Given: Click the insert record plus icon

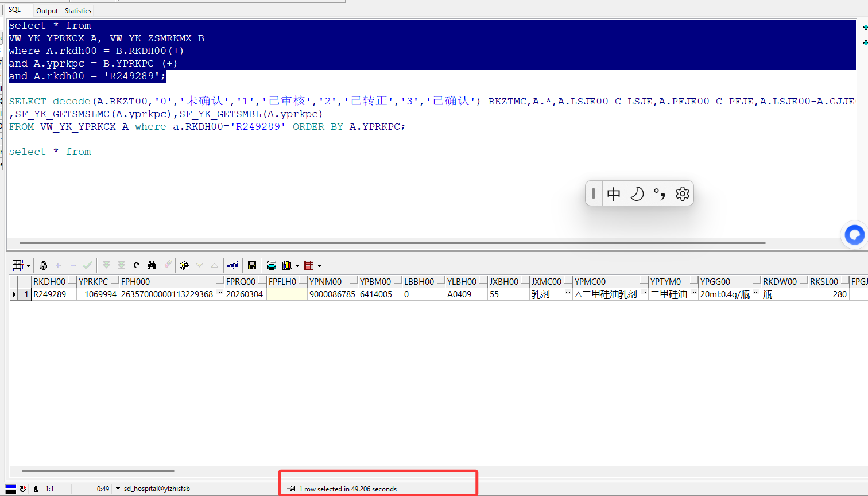Looking at the screenshot, I should tap(58, 265).
